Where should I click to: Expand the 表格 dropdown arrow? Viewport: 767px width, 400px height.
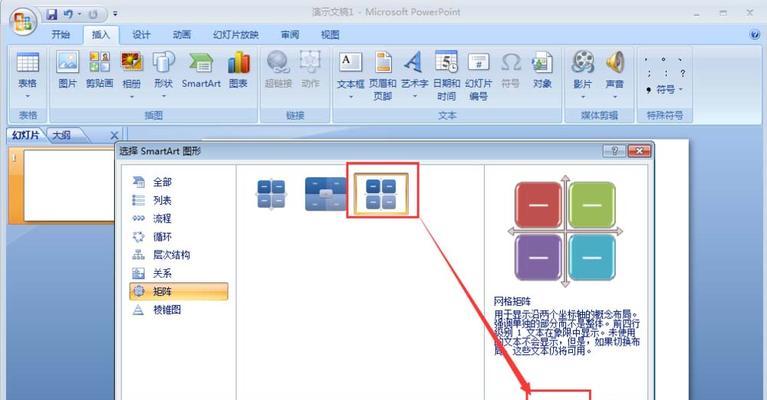pos(27,97)
